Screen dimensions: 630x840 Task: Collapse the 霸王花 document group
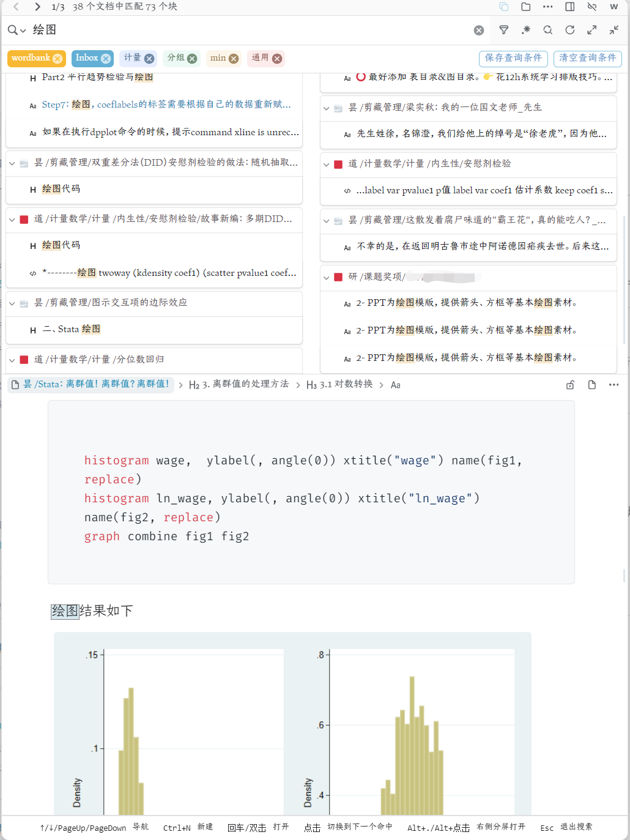[326, 221]
